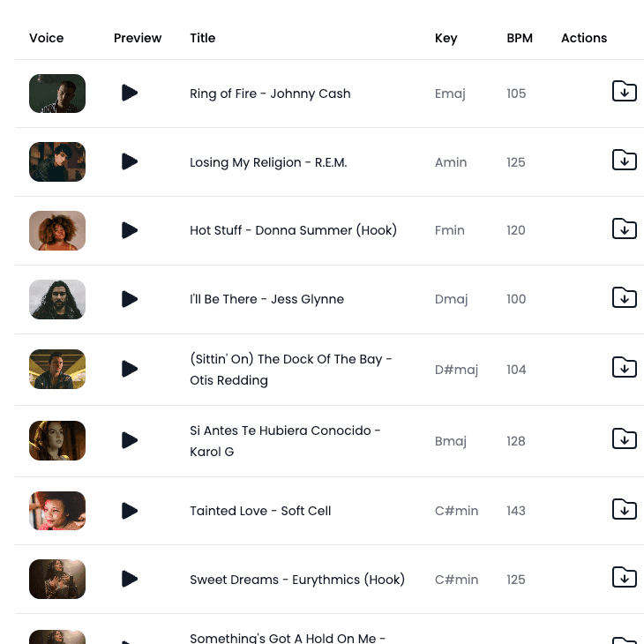Image resolution: width=644 pixels, height=644 pixels.
Task: Play Hot Stuff Donna Summer preview
Action: (x=130, y=230)
